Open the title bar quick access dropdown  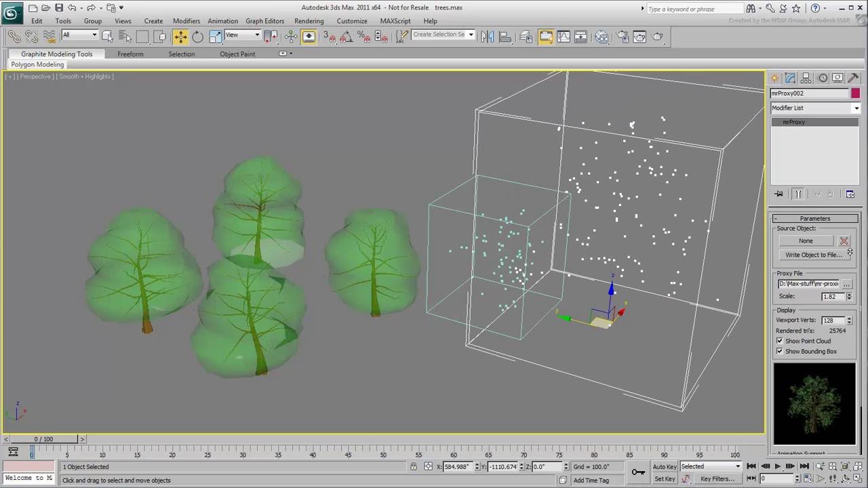tap(121, 8)
